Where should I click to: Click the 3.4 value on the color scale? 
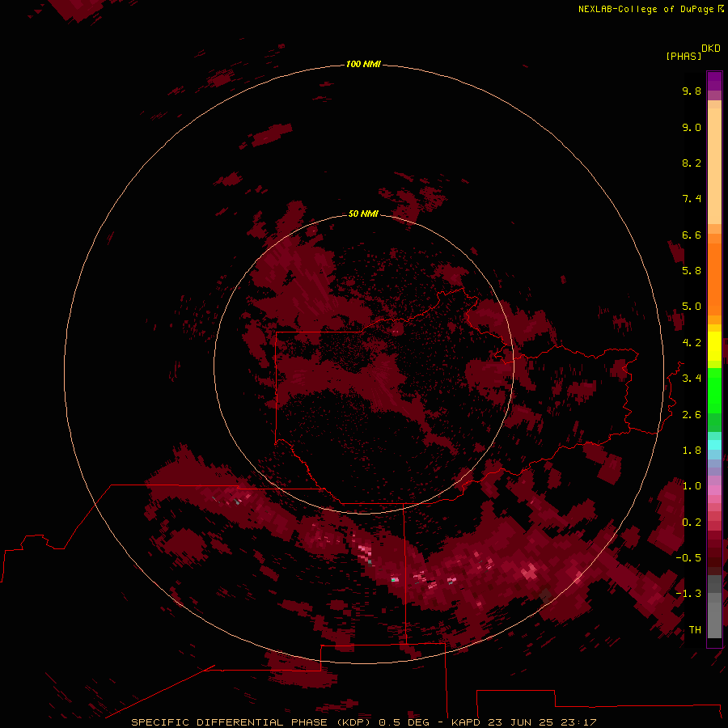click(x=692, y=379)
